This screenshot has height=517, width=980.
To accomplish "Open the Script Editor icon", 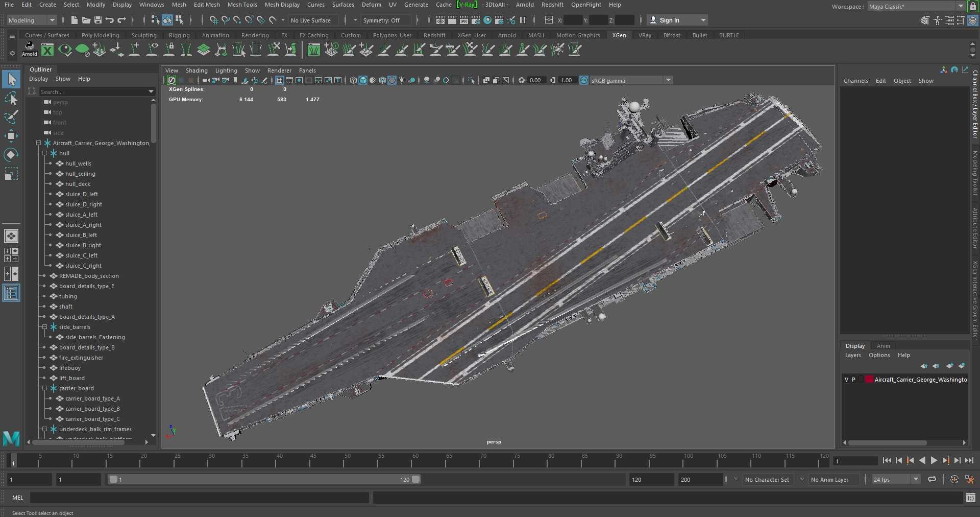I will click(971, 498).
